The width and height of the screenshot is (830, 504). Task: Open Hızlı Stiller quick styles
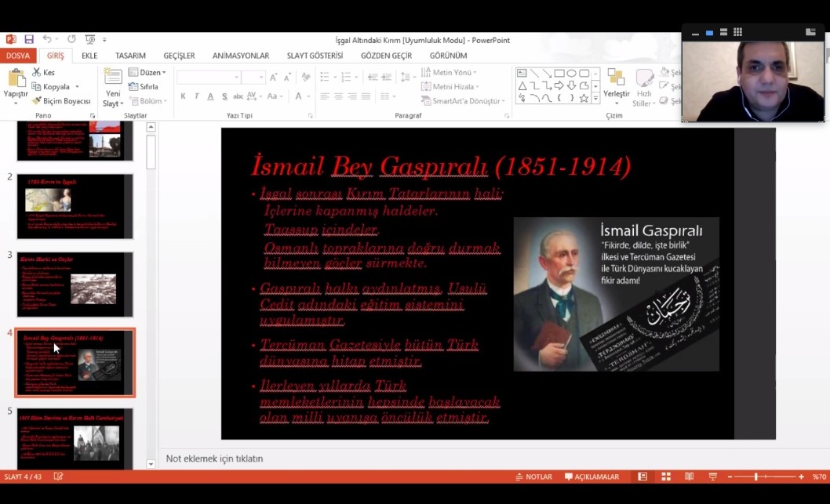pos(643,87)
